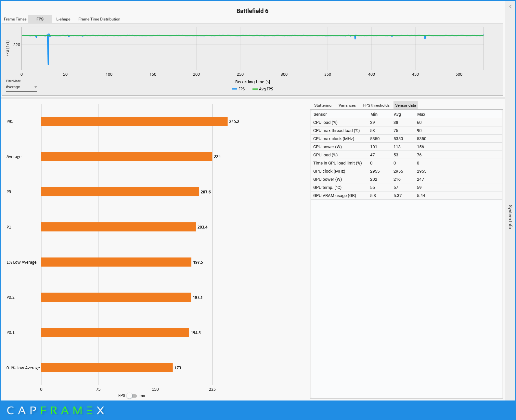
Task: Click the blue FPS legend marker
Action: [x=235, y=89]
